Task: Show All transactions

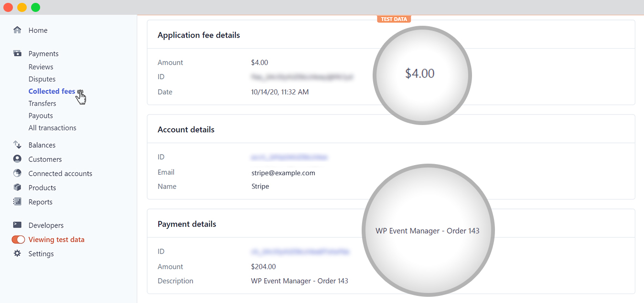Action: 52,128
